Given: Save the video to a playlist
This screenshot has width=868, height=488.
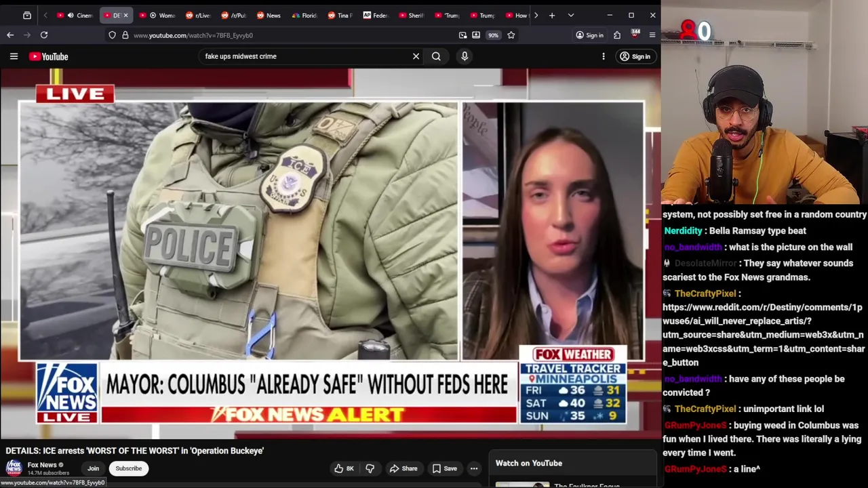Looking at the screenshot, I should tap(445, 468).
